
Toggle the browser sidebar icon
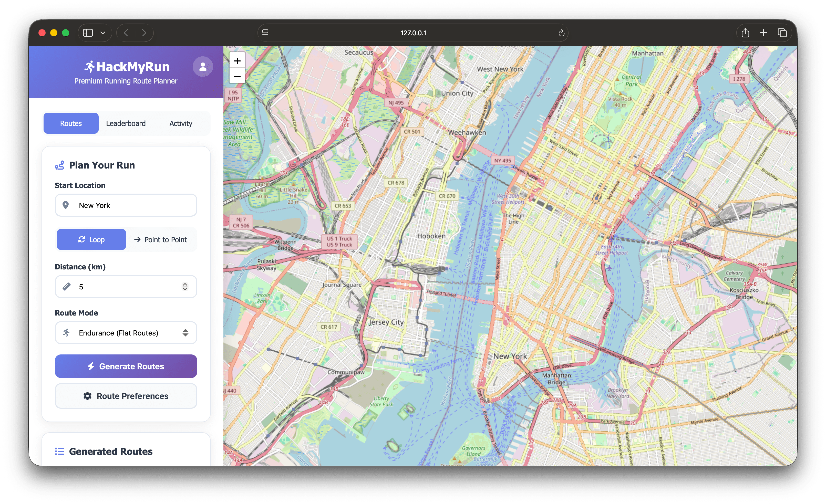88,33
